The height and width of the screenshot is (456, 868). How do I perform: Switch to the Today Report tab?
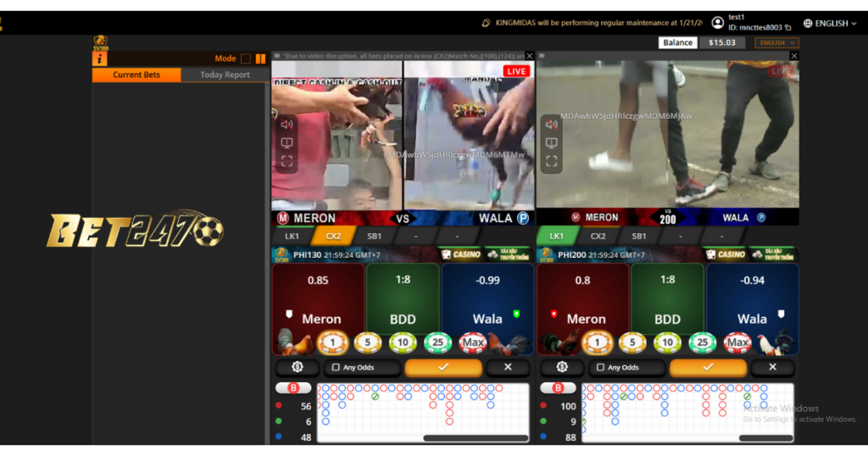pyautogui.click(x=225, y=75)
